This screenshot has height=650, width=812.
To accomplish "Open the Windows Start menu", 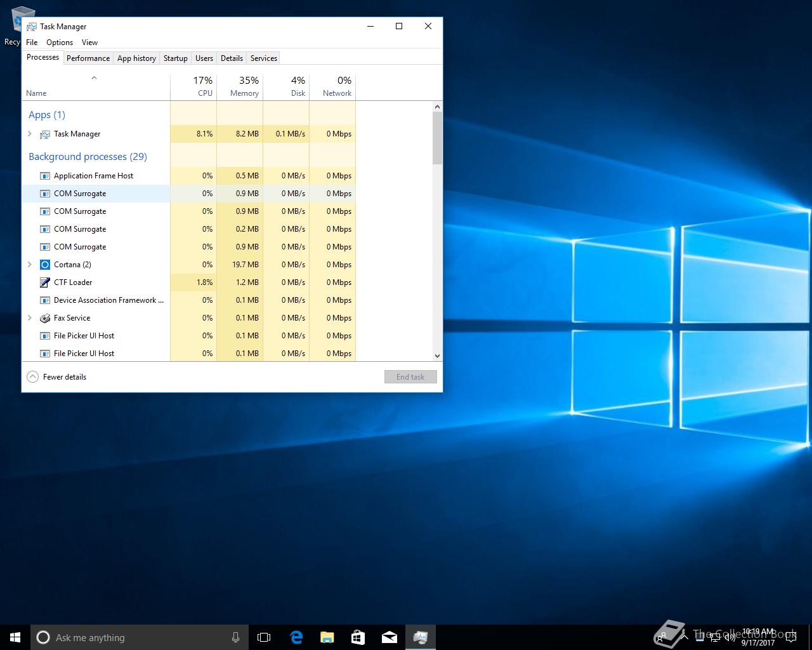I will pos(15,637).
